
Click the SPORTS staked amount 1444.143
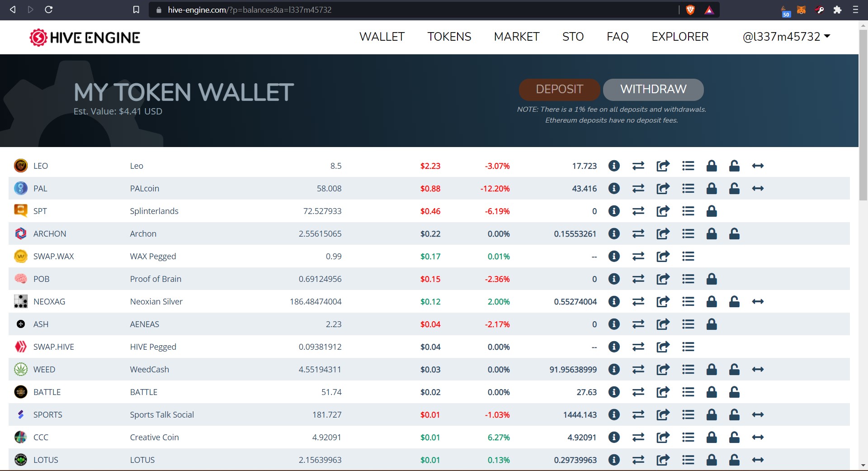[x=580, y=415]
